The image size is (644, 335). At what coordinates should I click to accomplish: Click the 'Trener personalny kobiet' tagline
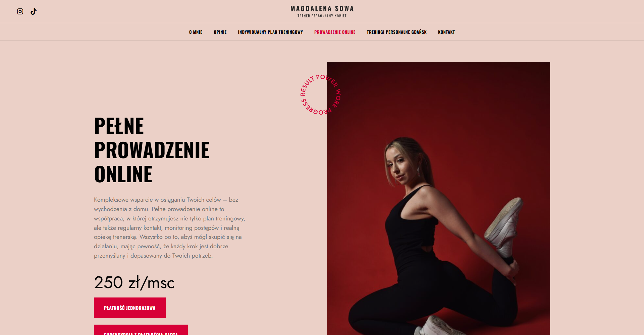click(x=322, y=16)
